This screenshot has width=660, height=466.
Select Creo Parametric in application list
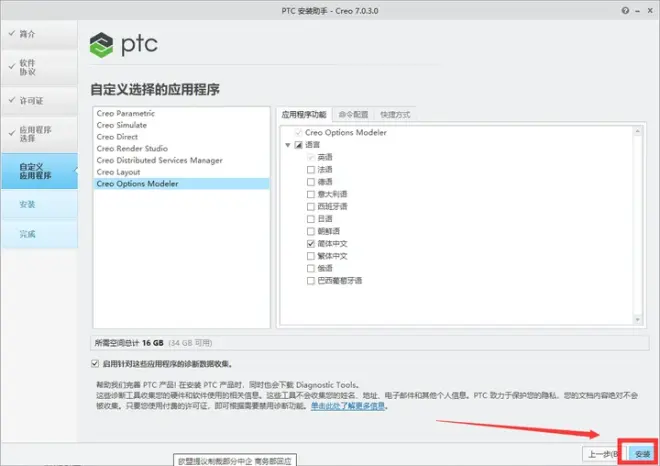click(x=181, y=113)
